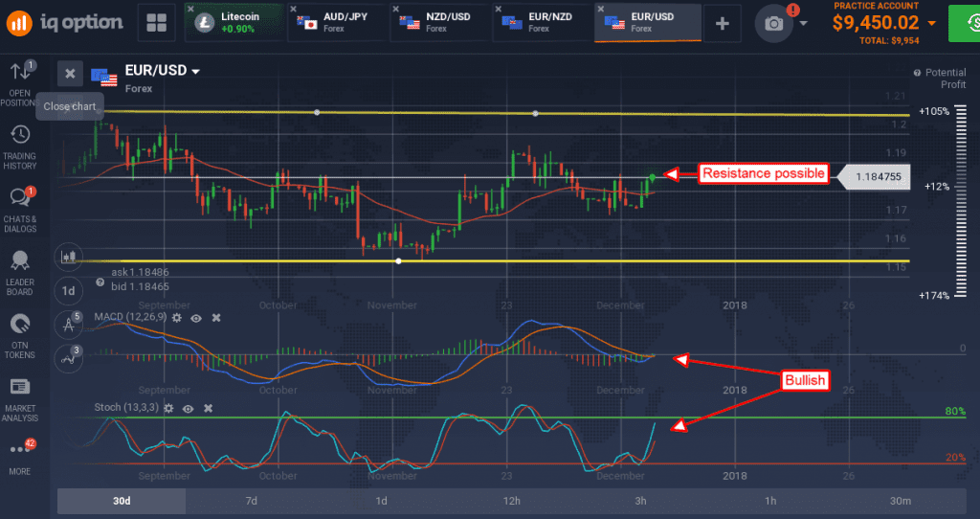
Task: Open the 1d candle interval selector
Action: pyautogui.click(x=69, y=291)
